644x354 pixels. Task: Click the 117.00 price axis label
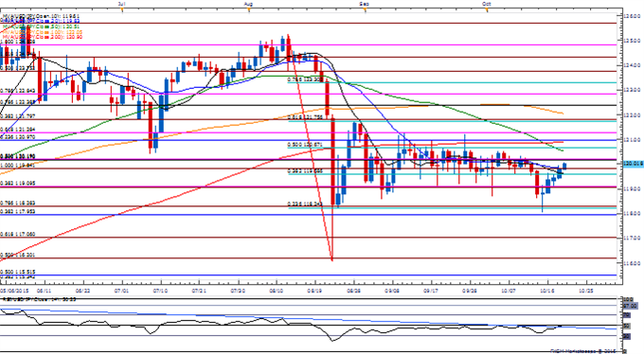633,238
